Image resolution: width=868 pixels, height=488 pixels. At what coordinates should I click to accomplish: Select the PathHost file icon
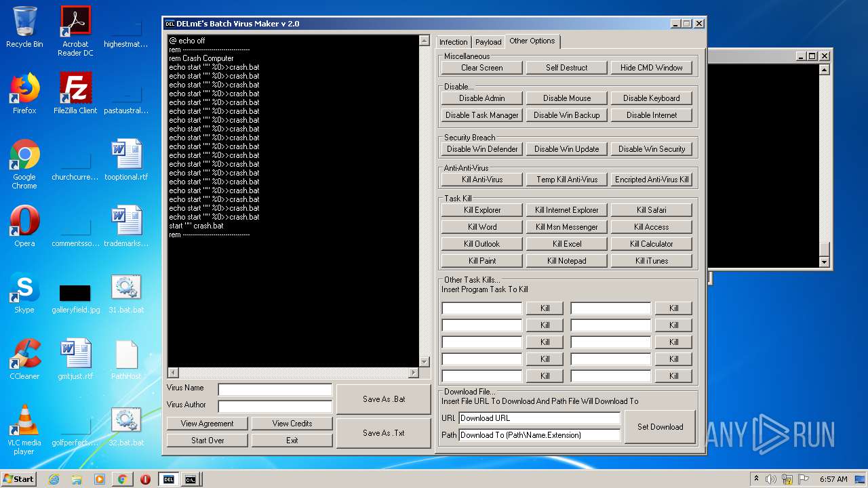click(126, 359)
